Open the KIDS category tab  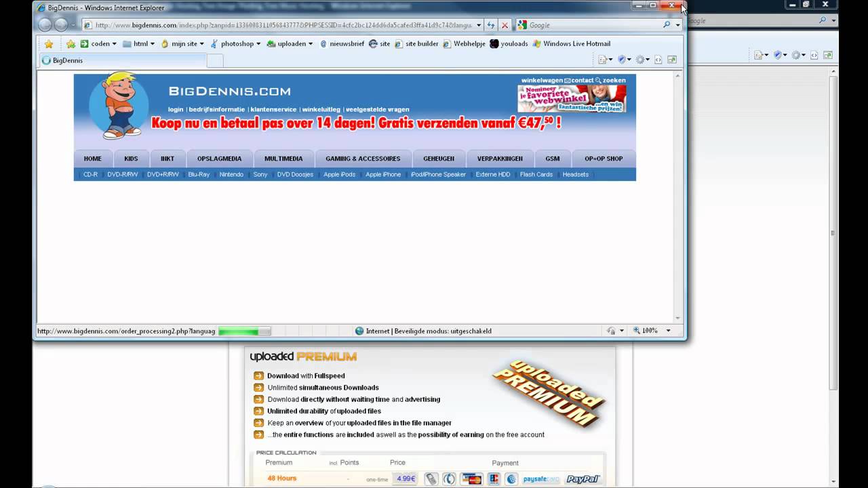(131, 159)
